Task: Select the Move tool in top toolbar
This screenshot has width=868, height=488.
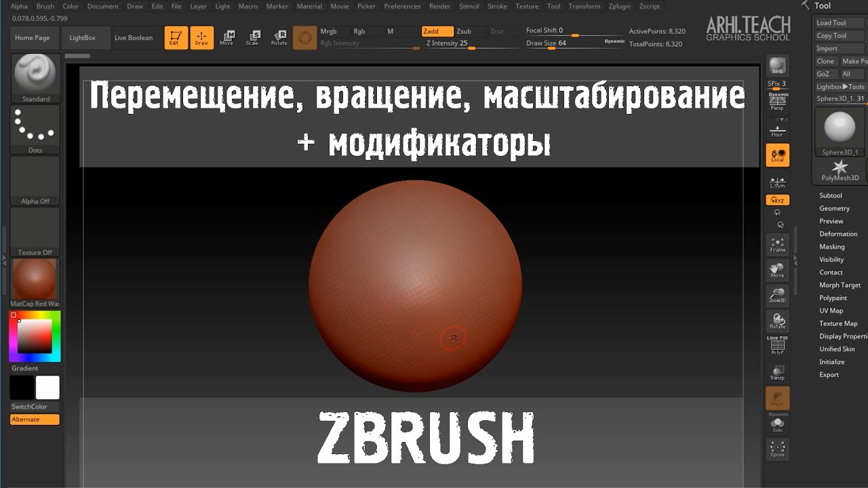Action: pyautogui.click(x=226, y=38)
